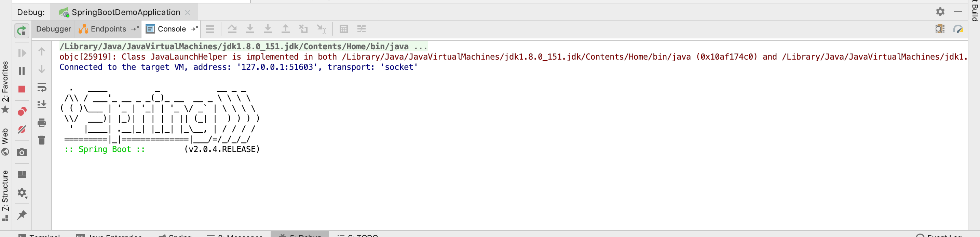Stop the debug session (red square)
The height and width of the screenshot is (237, 980).
22,89
